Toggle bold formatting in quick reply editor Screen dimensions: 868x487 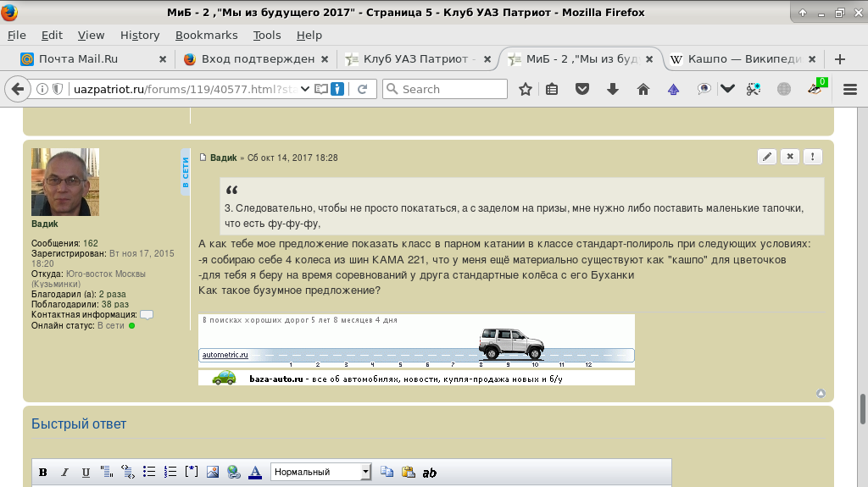click(43, 473)
